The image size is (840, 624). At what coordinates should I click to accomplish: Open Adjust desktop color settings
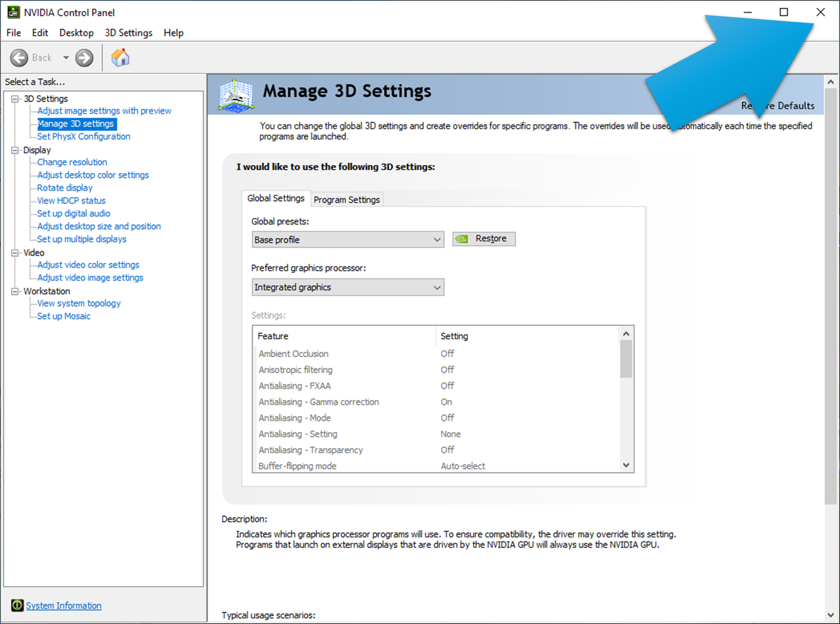(93, 175)
